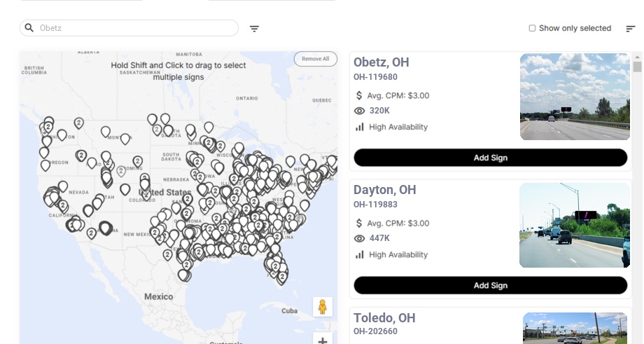Open the Dayton billboard photo thumbnail

coord(575,226)
